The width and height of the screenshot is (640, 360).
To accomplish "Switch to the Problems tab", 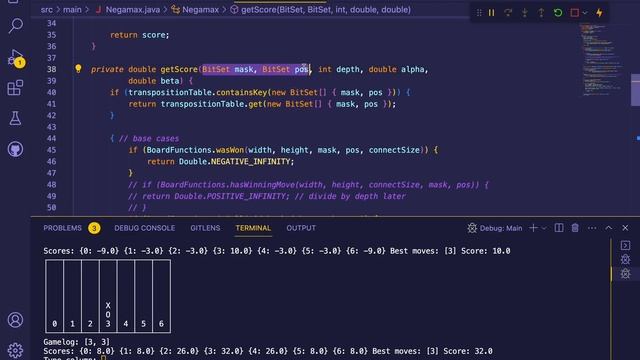I will click(62, 228).
